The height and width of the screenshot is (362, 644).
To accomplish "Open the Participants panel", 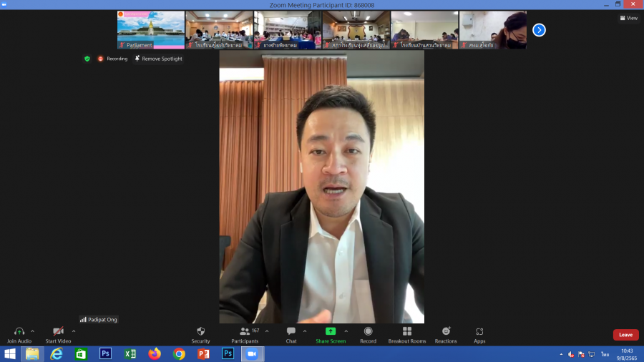I will pos(245,334).
